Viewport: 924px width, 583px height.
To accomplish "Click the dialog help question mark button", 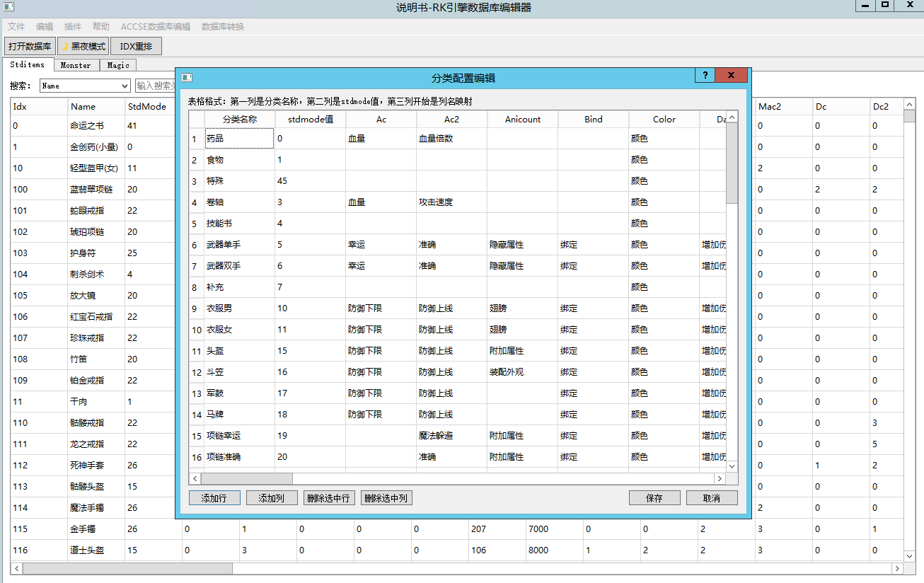I will [x=705, y=76].
